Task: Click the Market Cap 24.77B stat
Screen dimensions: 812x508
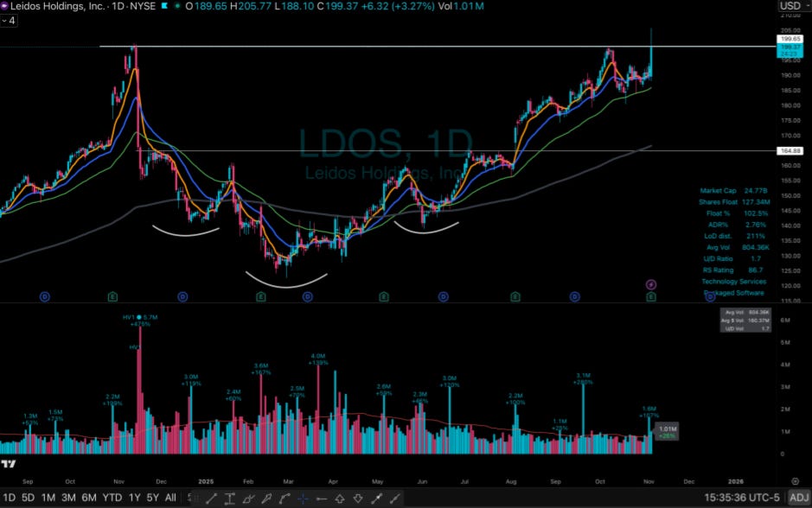Action: pyautogui.click(x=733, y=191)
